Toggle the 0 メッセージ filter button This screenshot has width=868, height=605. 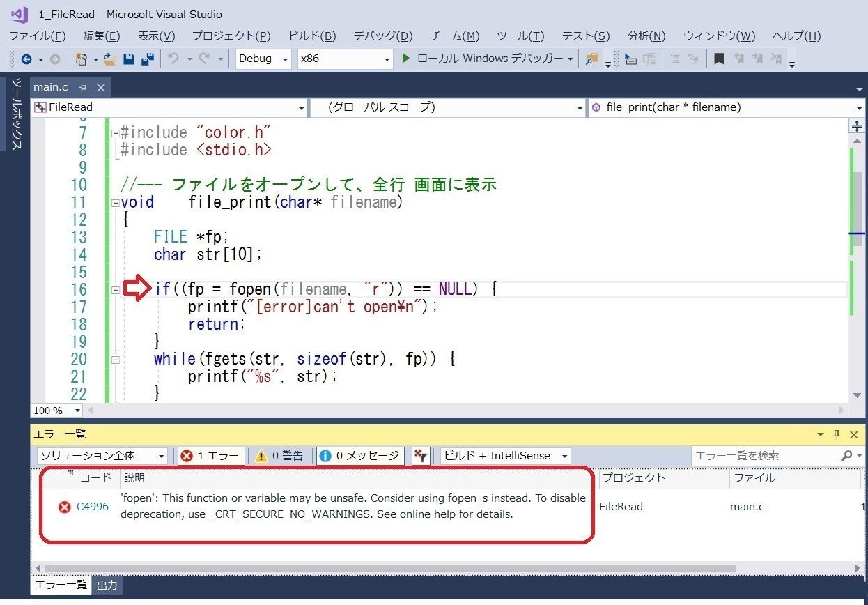tap(360, 456)
